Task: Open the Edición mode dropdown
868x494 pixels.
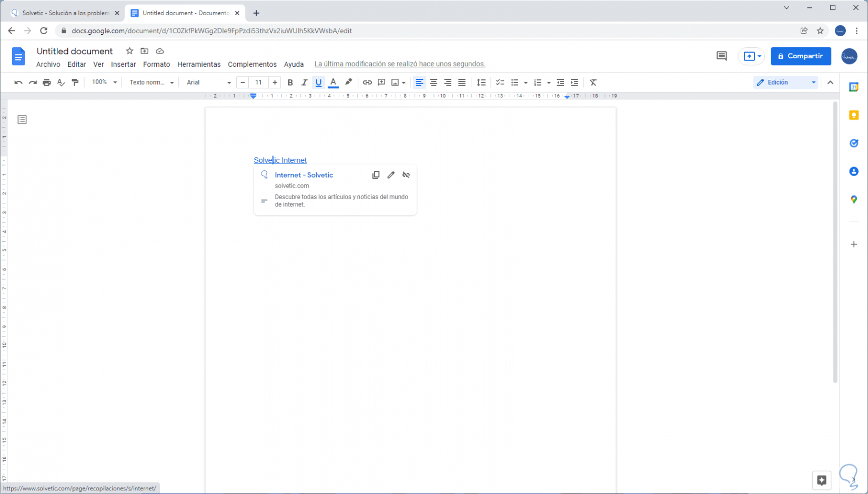Action: pyautogui.click(x=786, y=83)
